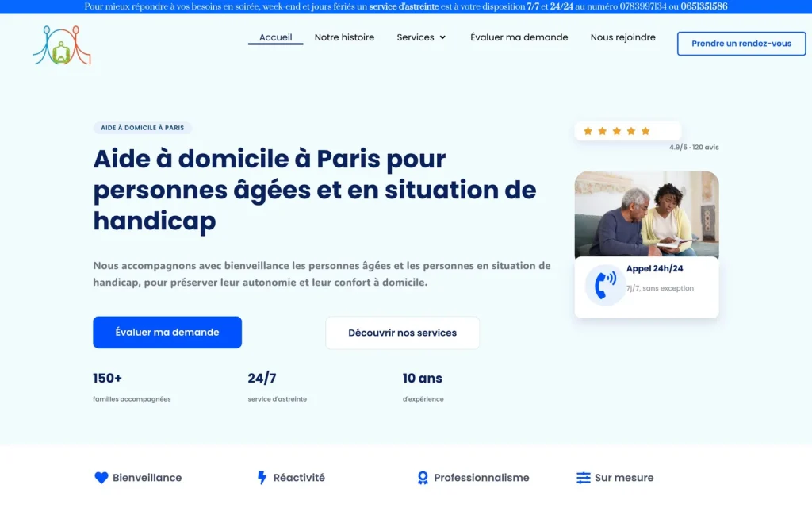This screenshot has height=508, width=812.
Task: Click service d'astreinte in the top banner
Action: 404,6
